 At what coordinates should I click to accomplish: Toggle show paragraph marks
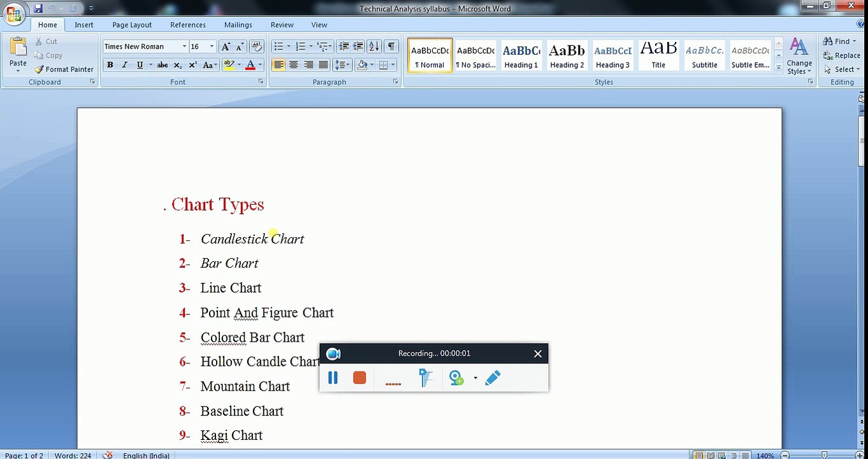click(391, 47)
